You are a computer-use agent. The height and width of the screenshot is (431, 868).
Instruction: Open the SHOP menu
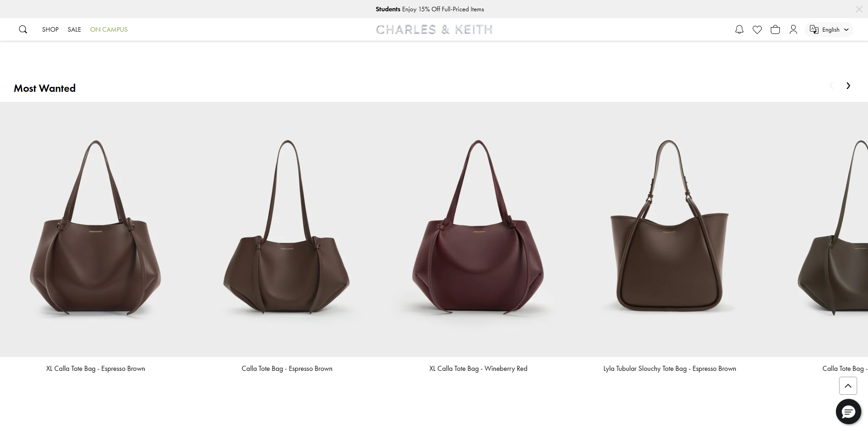coord(50,29)
